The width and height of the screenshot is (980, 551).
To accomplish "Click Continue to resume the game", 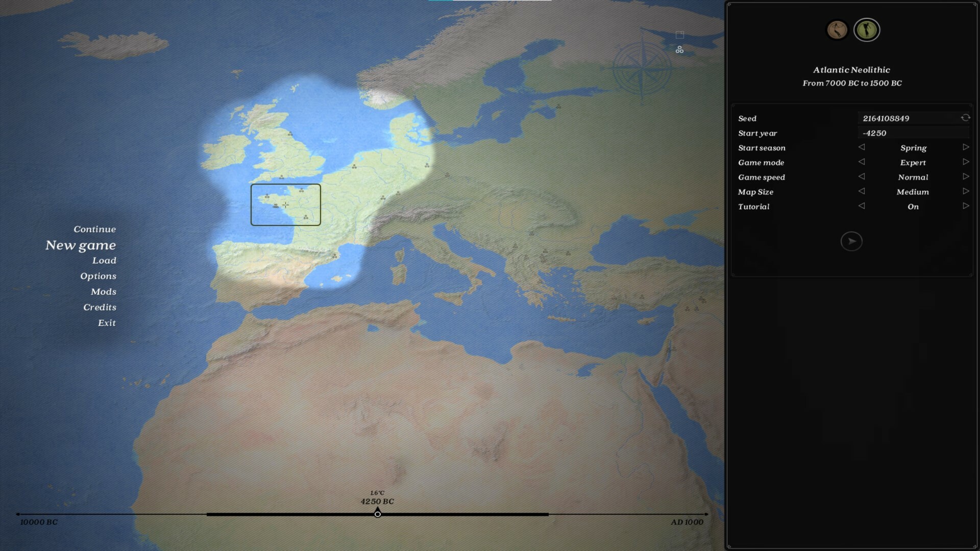I will coord(94,229).
